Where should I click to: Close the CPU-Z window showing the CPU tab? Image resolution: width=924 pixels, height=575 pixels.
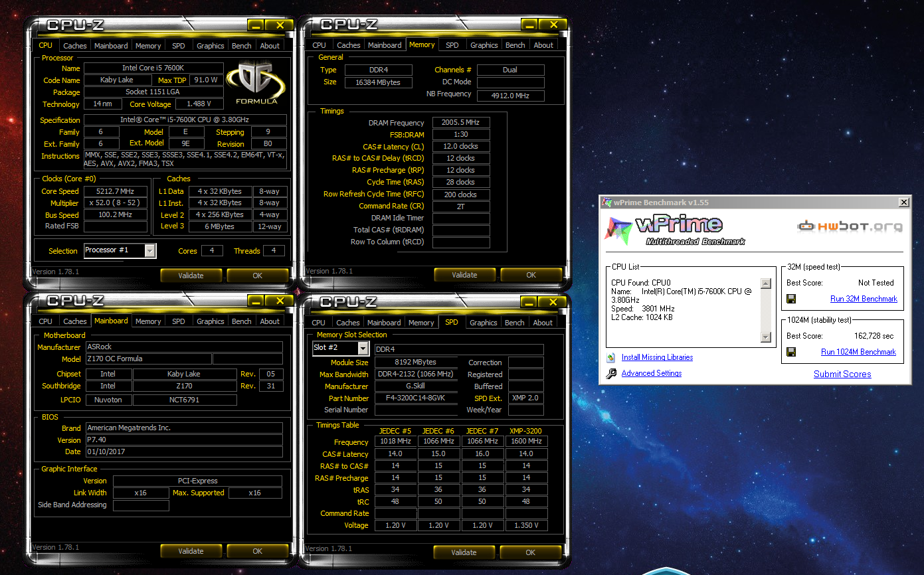click(x=280, y=25)
